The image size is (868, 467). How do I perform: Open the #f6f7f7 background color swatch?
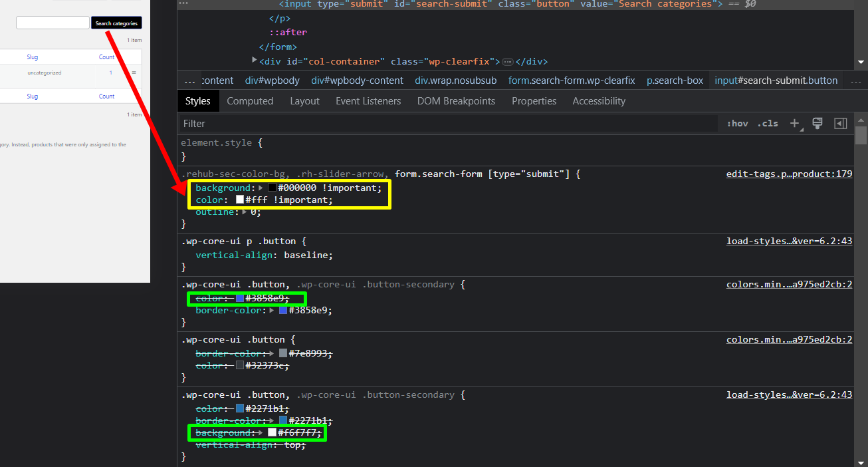[272, 433]
